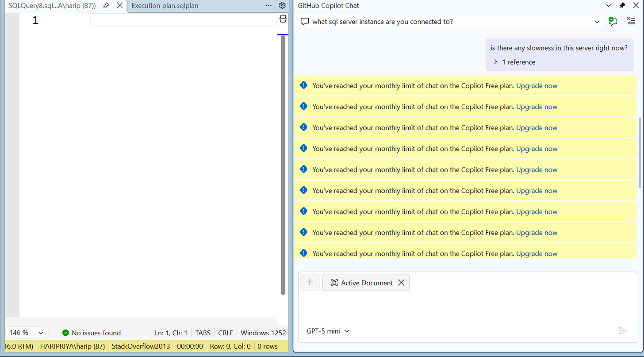Switch to the Execution plan.sqlplan tab

[x=165, y=6]
